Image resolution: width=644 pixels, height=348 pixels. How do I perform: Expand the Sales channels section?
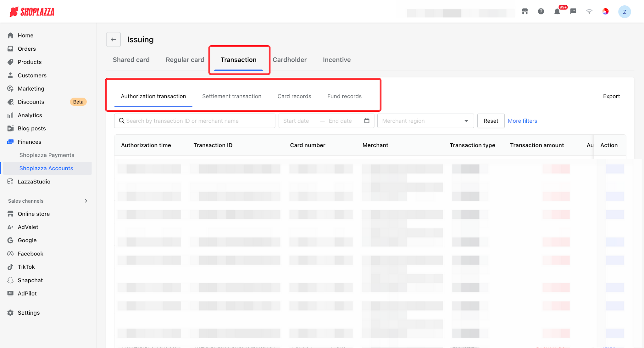pos(86,201)
